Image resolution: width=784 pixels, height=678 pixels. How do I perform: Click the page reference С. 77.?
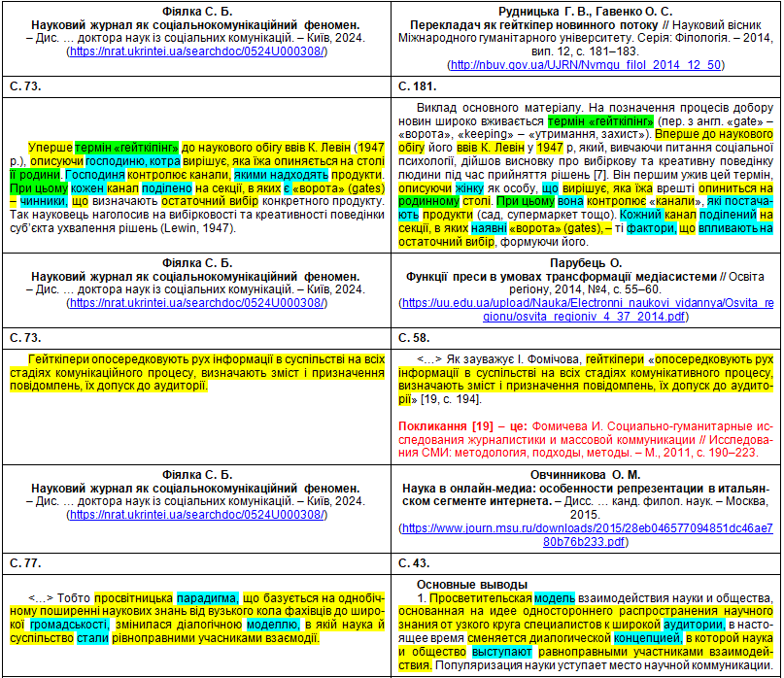tap(24, 562)
